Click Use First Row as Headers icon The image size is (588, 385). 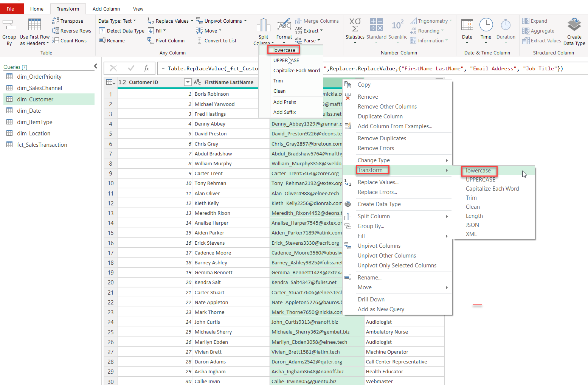point(34,25)
